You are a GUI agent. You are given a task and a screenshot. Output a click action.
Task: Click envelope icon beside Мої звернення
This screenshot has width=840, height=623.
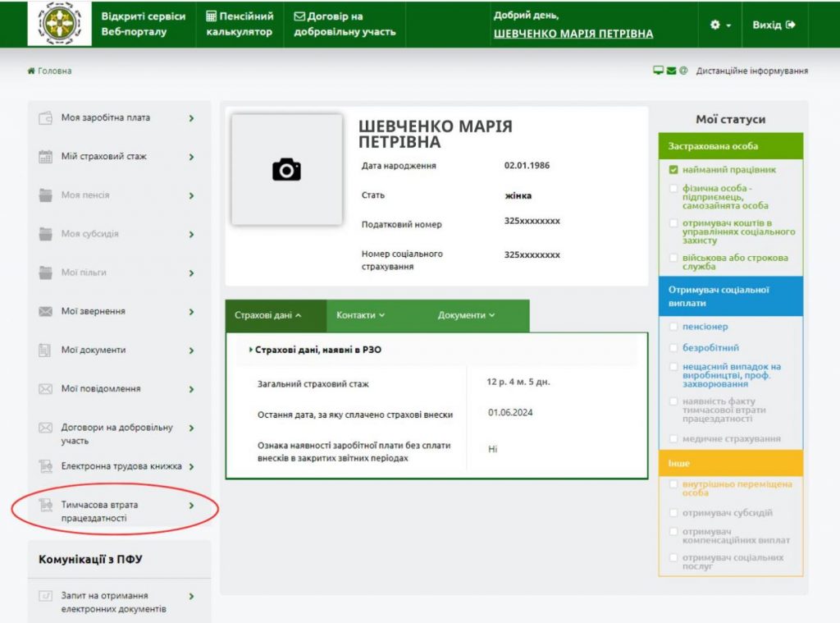click(46, 312)
